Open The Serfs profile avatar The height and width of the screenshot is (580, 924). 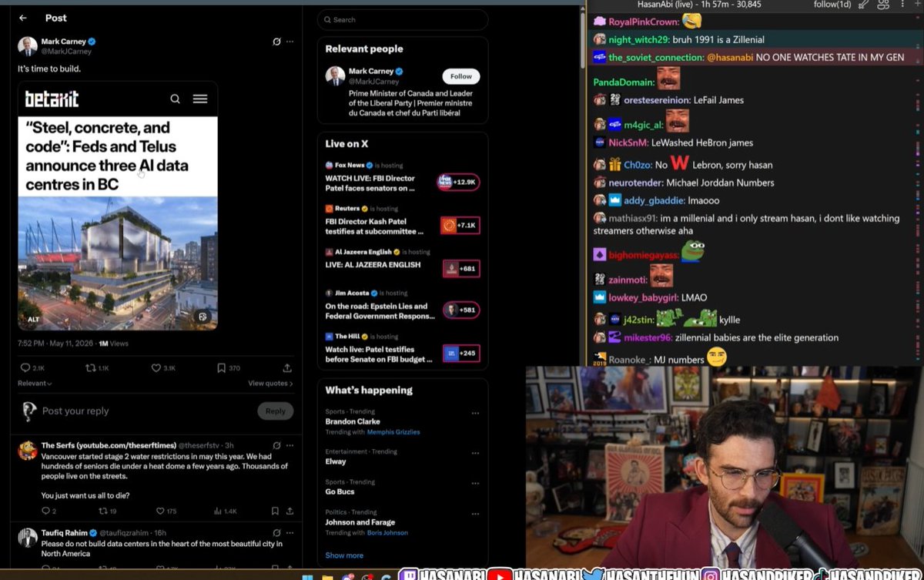[28, 451]
